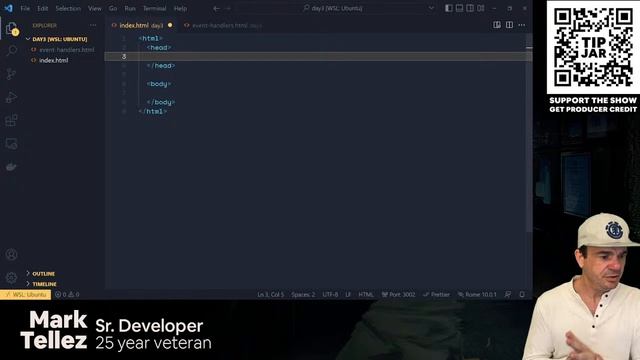Screen dimensions: 640x360
Task: Open the Explorer view in the activity bar
Action: pyautogui.click(x=11, y=28)
